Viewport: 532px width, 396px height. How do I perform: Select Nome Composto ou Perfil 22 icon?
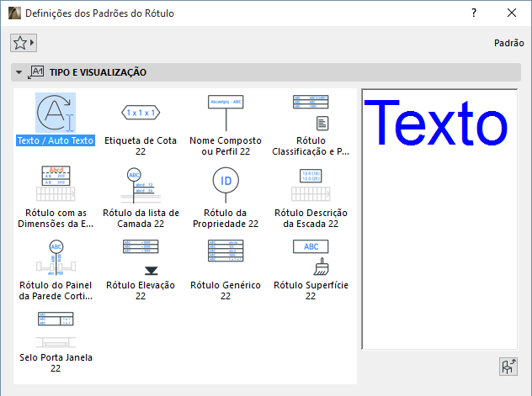pos(226,113)
